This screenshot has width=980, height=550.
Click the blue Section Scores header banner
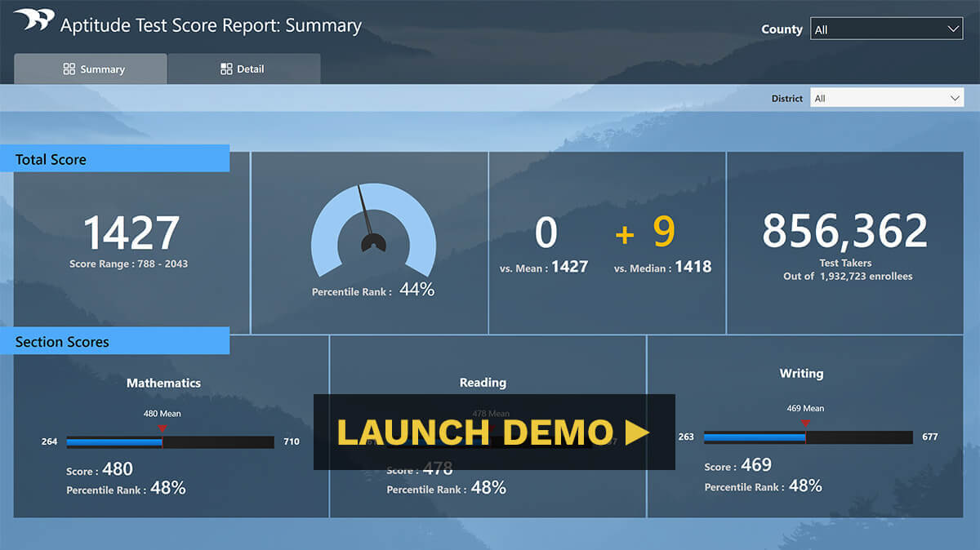pyautogui.click(x=114, y=341)
